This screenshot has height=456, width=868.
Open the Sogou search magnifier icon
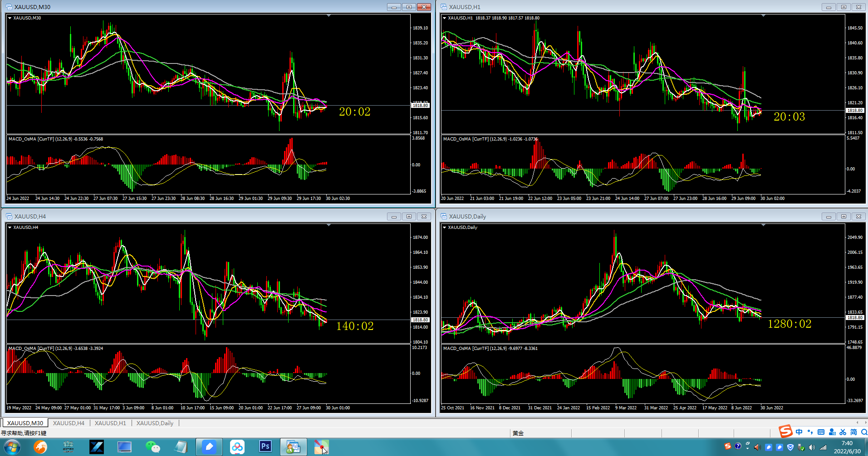pyautogui.click(x=864, y=432)
